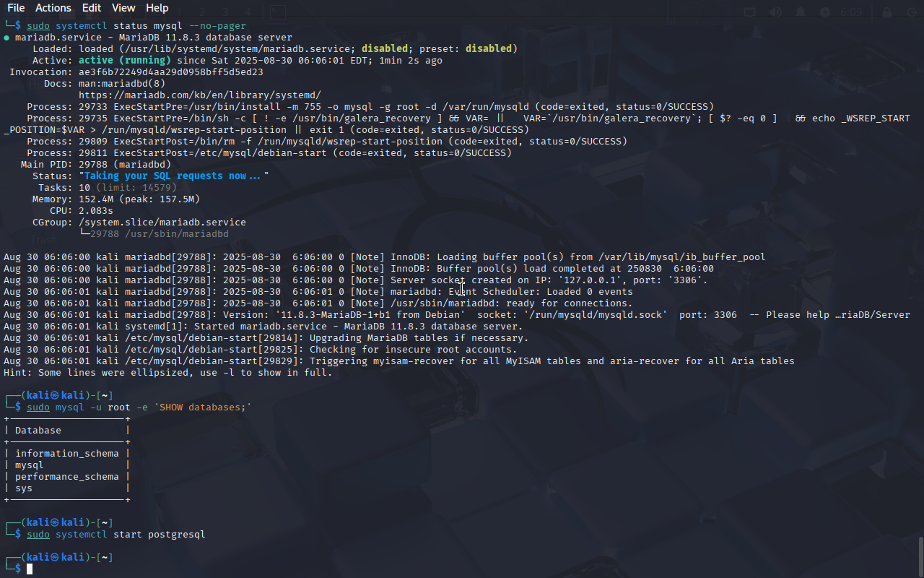Click the network connection icon in the tray
Image resolution: width=924 pixels, height=578 pixels.
(x=750, y=12)
